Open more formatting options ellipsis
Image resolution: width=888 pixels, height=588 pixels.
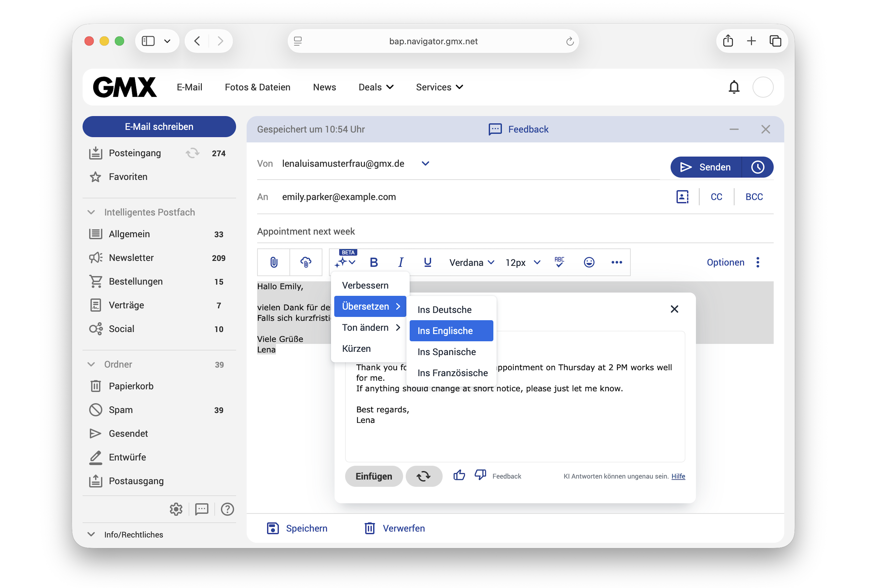pos(617,262)
